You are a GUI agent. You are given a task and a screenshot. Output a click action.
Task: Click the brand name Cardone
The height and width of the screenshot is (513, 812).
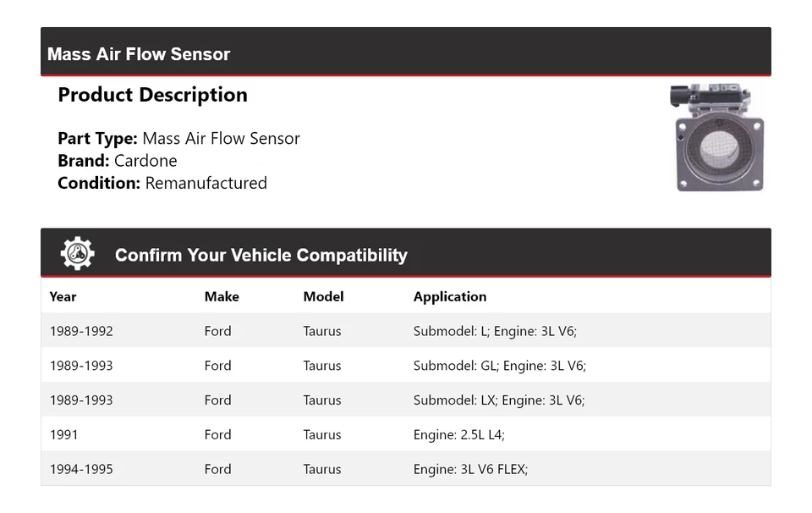point(145,161)
